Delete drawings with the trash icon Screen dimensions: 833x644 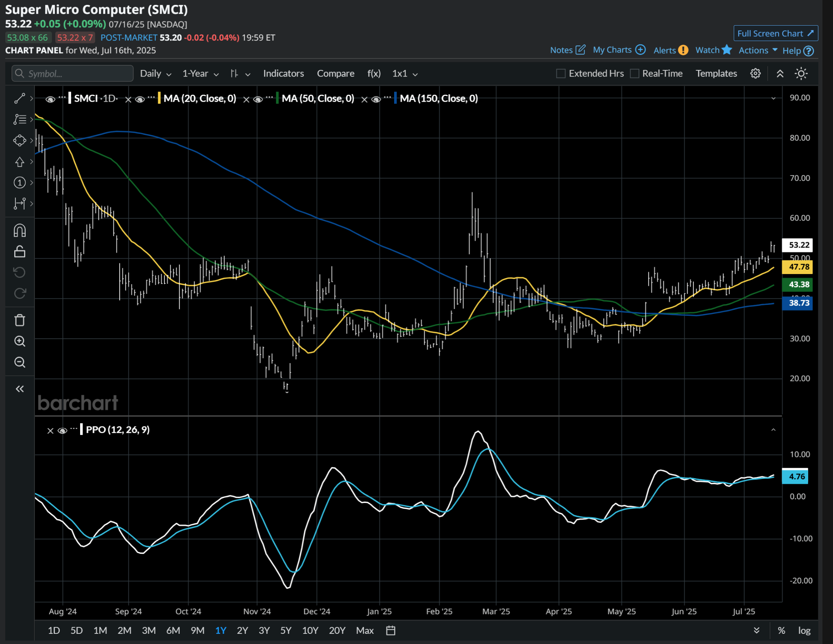coord(20,320)
